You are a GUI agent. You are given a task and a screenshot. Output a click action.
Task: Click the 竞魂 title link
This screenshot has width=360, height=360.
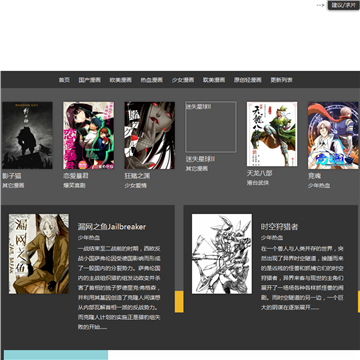tap(314, 176)
